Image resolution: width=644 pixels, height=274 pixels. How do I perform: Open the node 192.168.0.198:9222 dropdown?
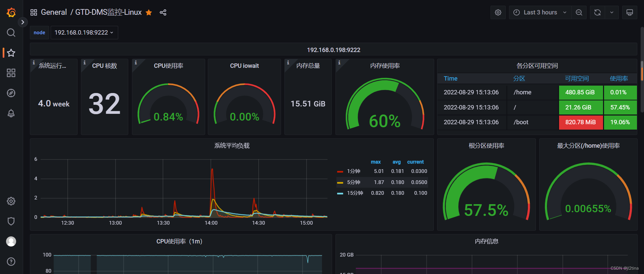click(84, 33)
